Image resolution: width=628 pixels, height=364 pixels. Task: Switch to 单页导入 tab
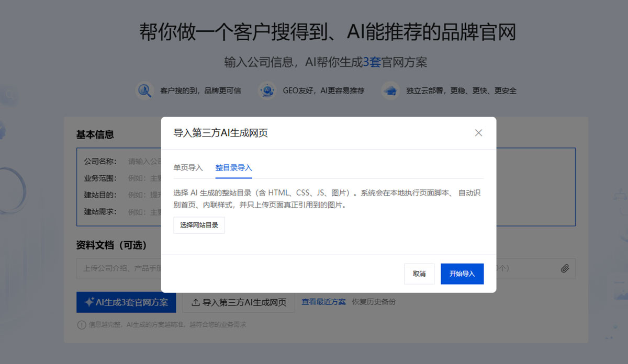188,168
